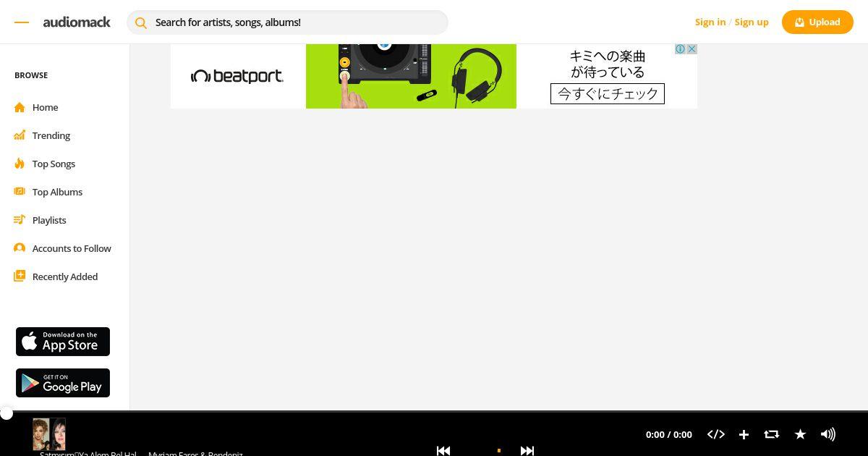Image resolution: width=868 pixels, height=456 pixels.
Task: Open the Sign in link
Action: [710, 22]
